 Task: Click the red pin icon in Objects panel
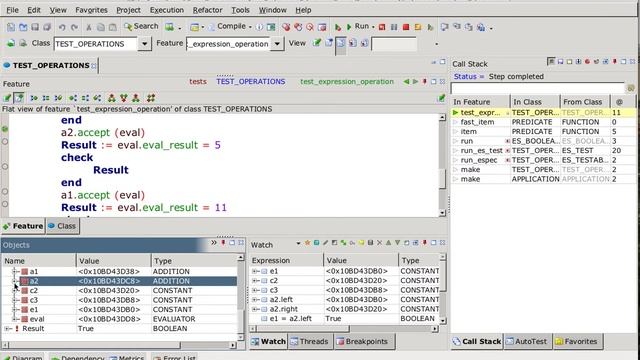click(x=223, y=243)
